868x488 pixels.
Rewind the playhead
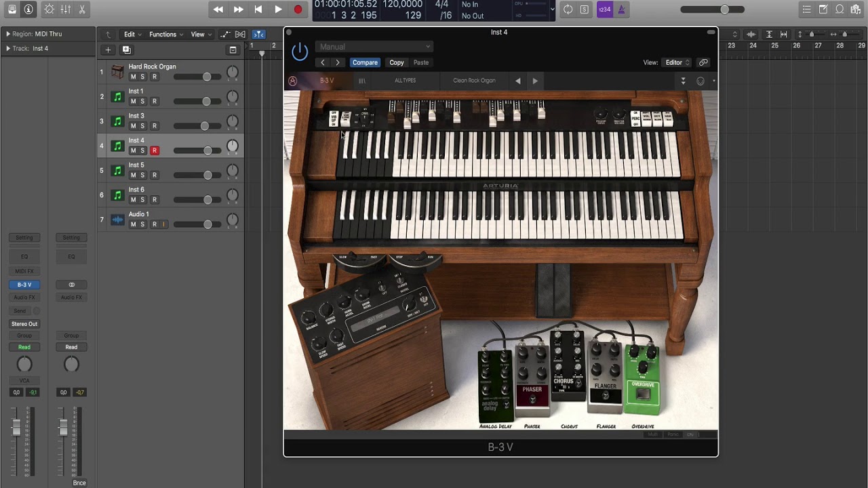218,9
